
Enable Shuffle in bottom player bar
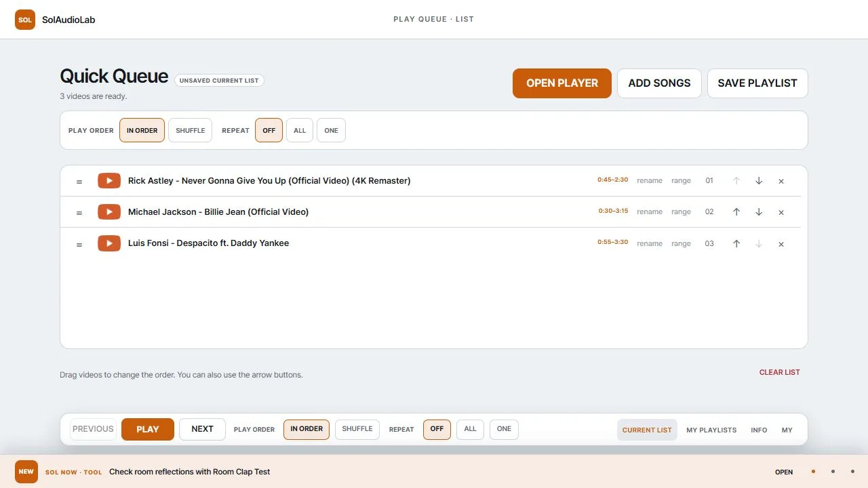pos(357,429)
